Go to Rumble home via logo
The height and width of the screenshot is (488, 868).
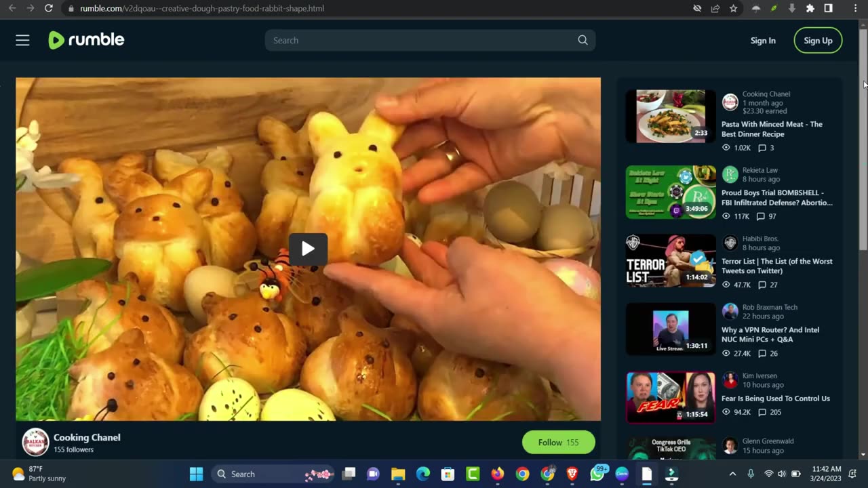coord(86,40)
